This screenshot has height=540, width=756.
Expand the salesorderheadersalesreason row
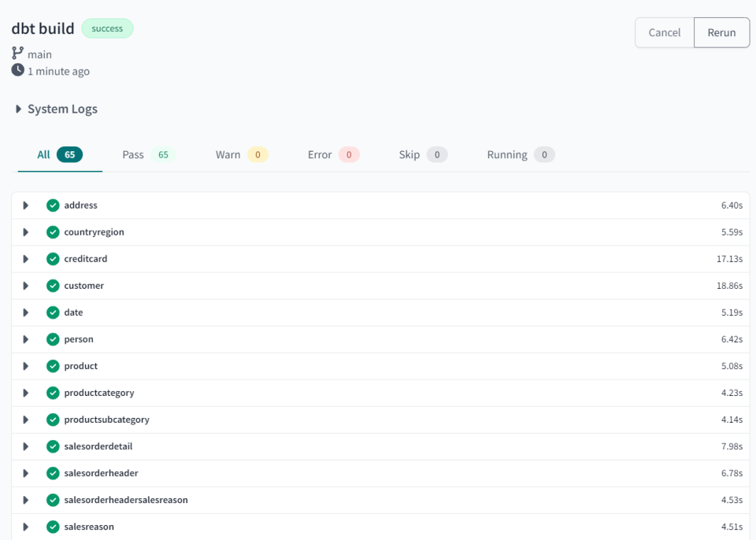(25, 500)
